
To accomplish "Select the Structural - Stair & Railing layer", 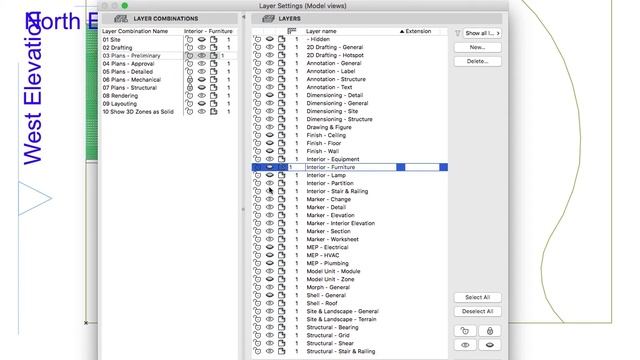I will click(x=340, y=351).
